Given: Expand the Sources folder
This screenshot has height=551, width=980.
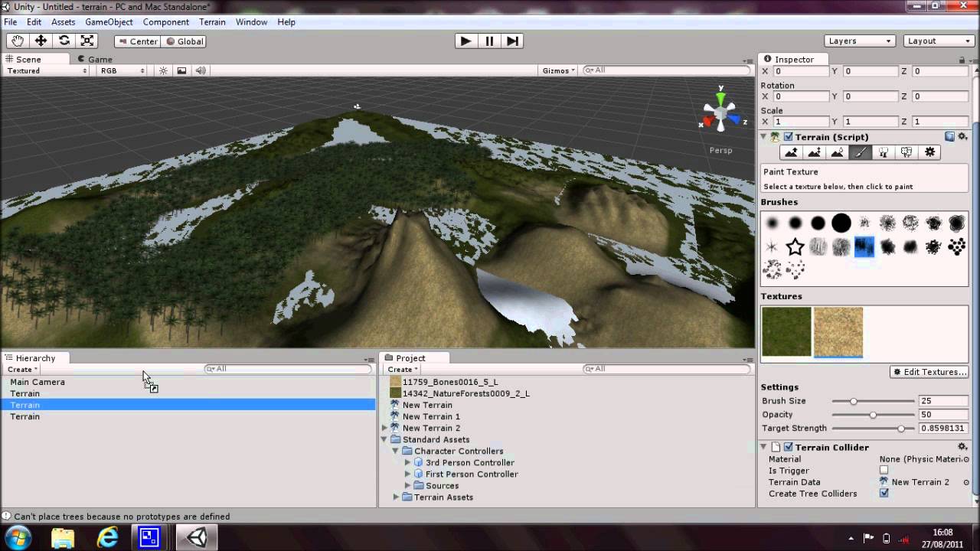Looking at the screenshot, I should pos(407,485).
